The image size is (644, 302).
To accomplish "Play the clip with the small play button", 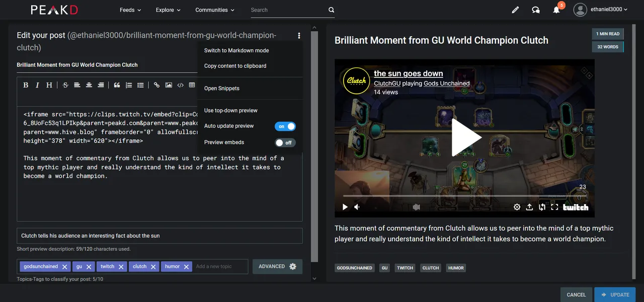I will coord(345,207).
